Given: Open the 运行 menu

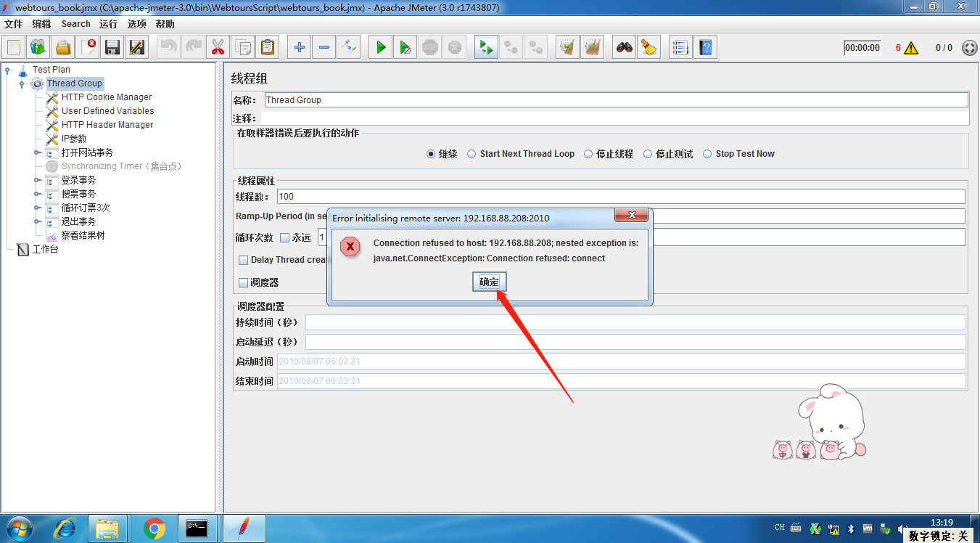Looking at the screenshot, I should (109, 24).
